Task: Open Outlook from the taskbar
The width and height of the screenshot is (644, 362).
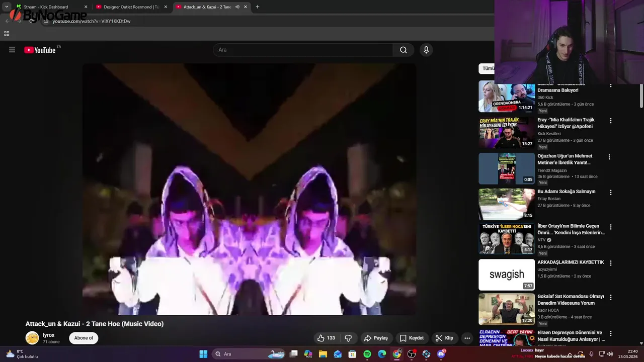Action: 338,354
